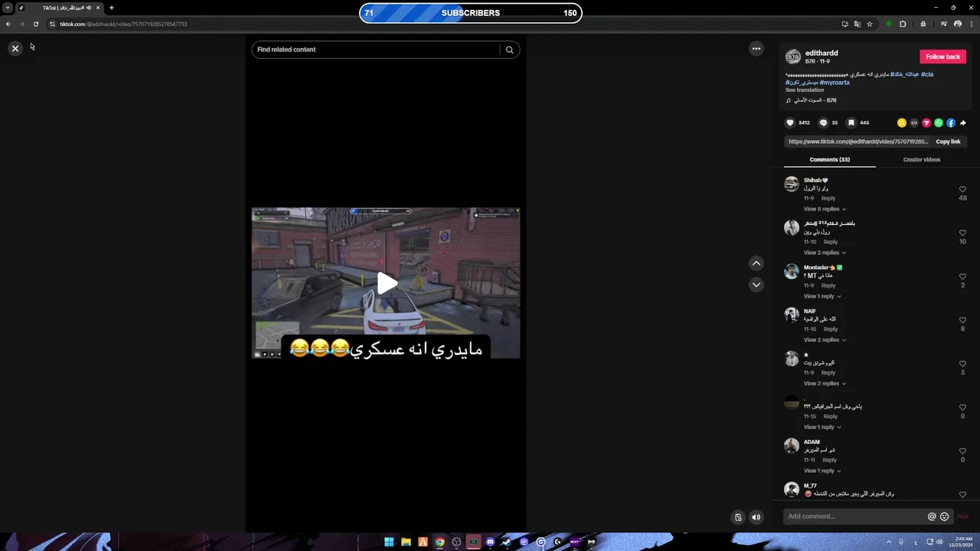Go to next video with down arrow
This screenshot has height=551, width=980.
click(756, 285)
